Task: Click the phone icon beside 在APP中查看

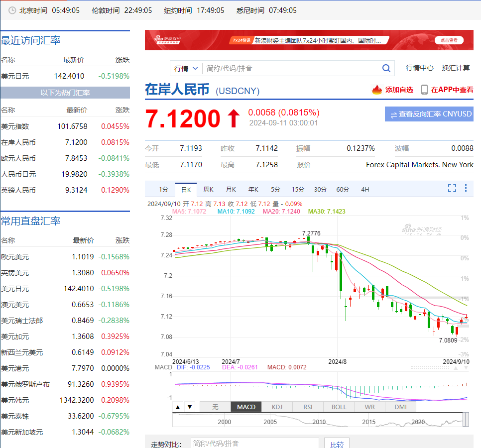Action: pyautogui.click(x=424, y=90)
